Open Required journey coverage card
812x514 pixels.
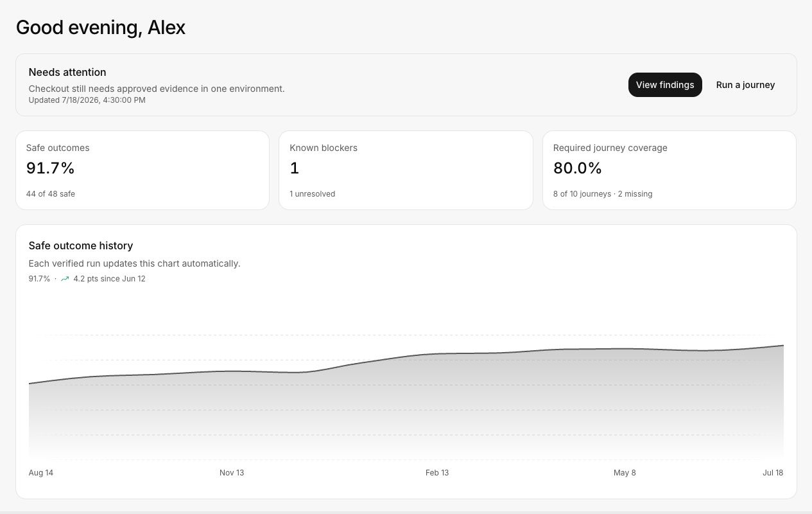(669, 170)
